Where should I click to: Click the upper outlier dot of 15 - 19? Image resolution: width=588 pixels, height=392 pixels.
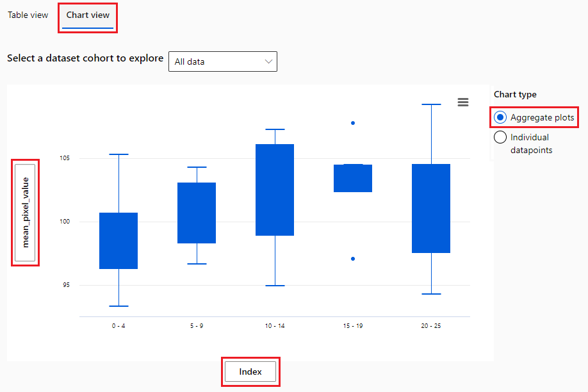coord(353,123)
